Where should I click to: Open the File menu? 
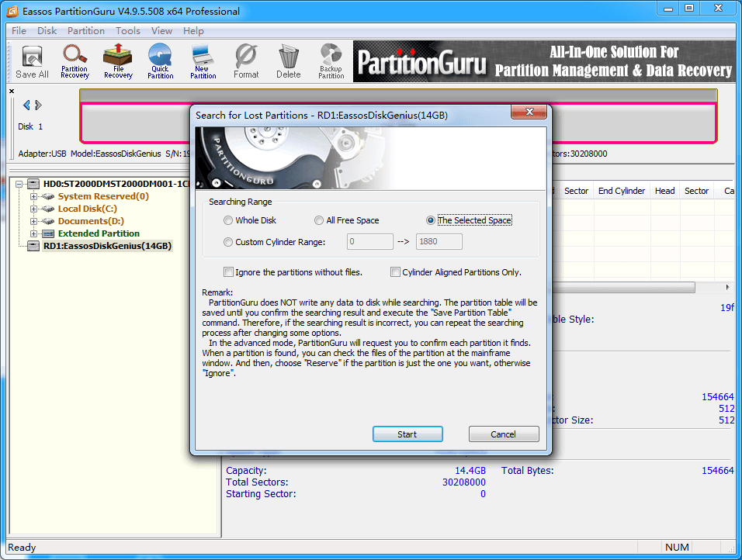[x=19, y=31]
